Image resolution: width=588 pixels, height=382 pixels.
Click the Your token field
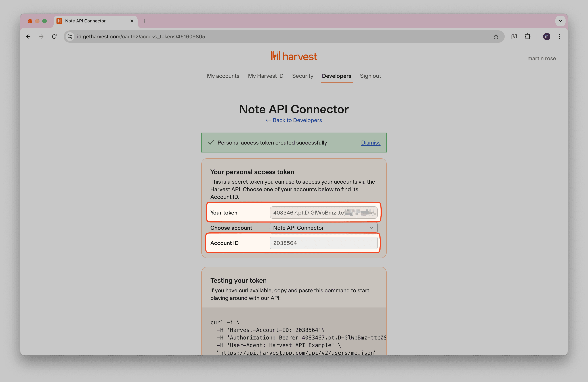(x=323, y=213)
